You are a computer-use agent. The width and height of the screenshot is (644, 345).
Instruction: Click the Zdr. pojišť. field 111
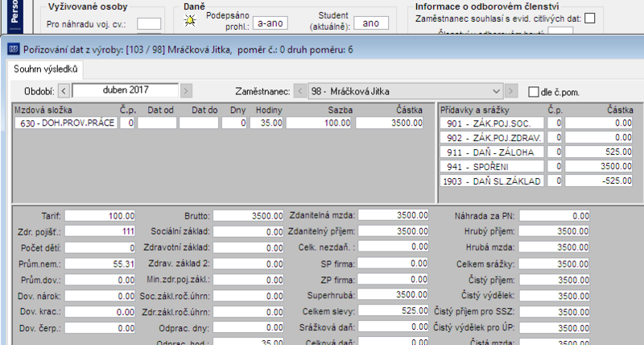point(100,231)
